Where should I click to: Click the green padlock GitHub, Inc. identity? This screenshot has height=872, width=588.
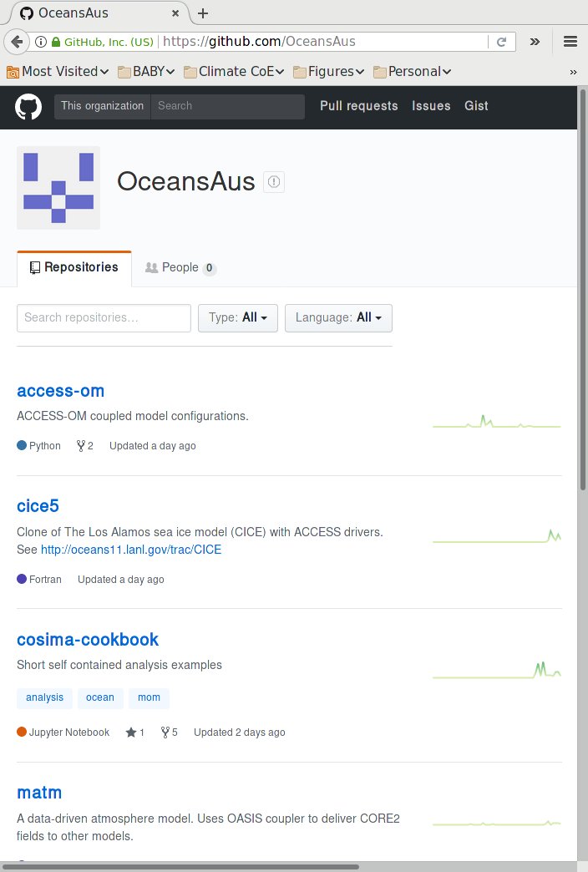[103, 42]
